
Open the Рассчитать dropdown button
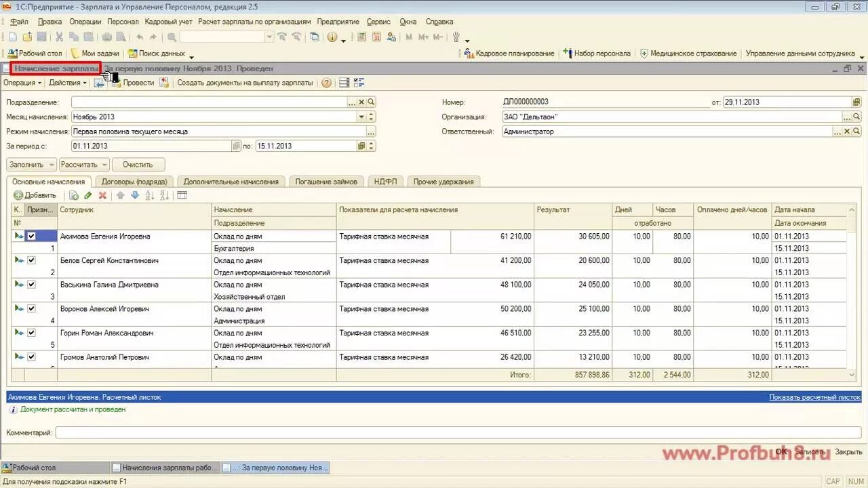(84, 165)
